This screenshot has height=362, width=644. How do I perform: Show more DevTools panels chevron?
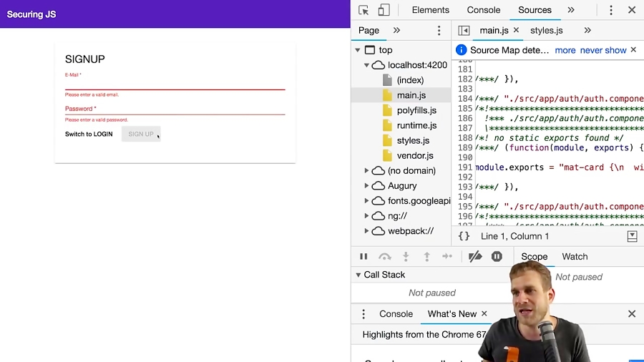pyautogui.click(x=571, y=10)
